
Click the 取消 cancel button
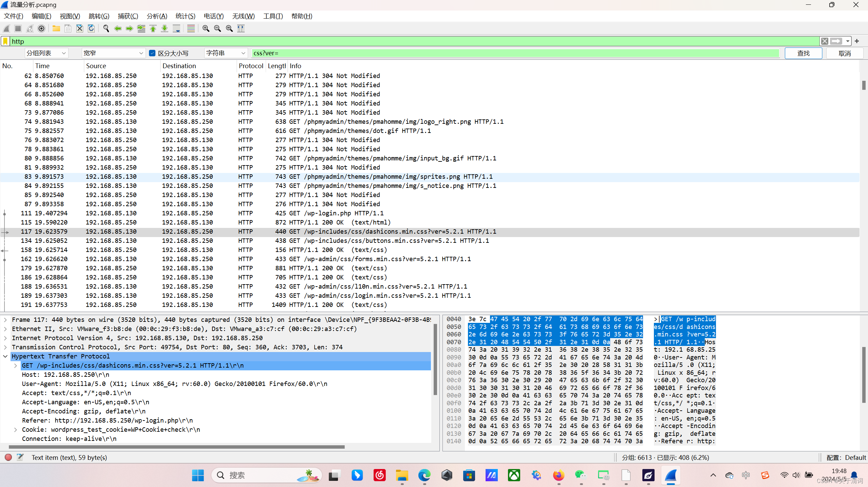[x=844, y=53]
